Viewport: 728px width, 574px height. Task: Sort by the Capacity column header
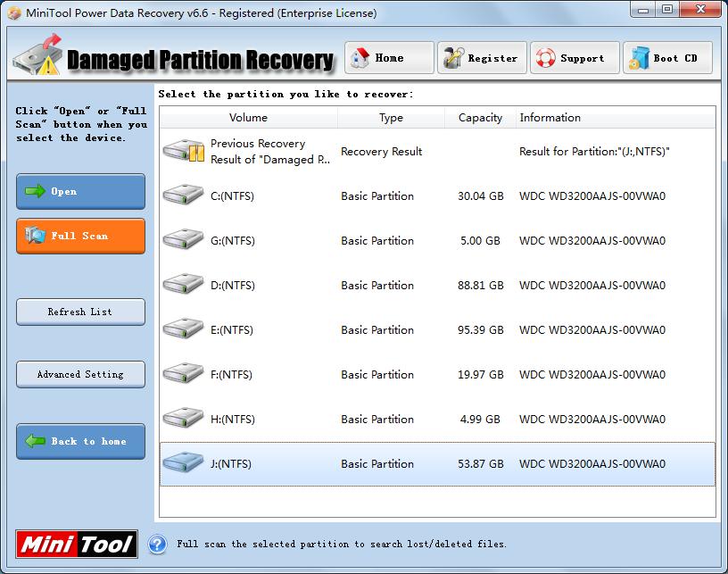click(x=480, y=118)
